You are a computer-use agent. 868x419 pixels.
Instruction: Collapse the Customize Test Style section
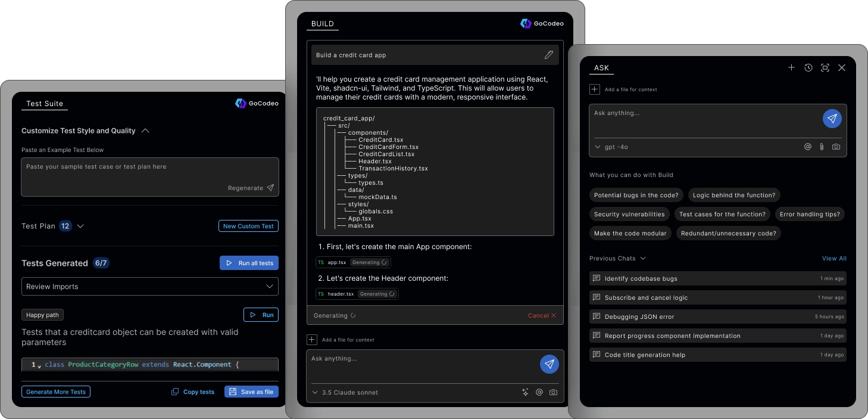pos(145,131)
